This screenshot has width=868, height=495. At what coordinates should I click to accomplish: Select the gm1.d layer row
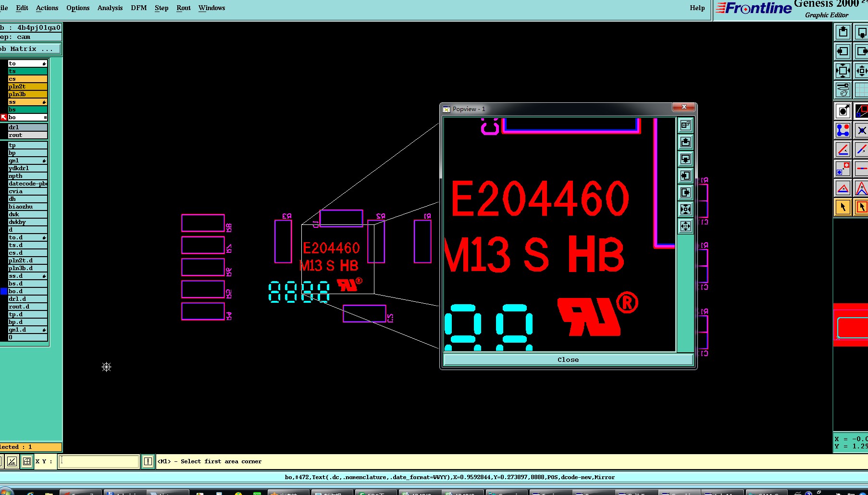(x=28, y=330)
